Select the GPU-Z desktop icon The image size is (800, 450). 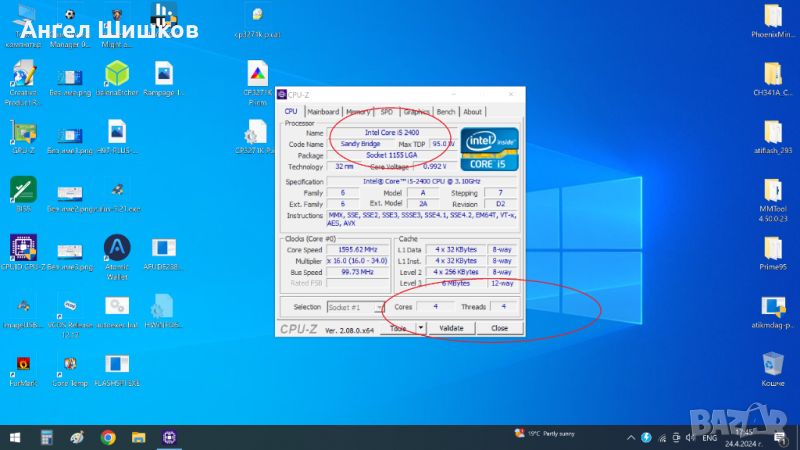click(23, 133)
